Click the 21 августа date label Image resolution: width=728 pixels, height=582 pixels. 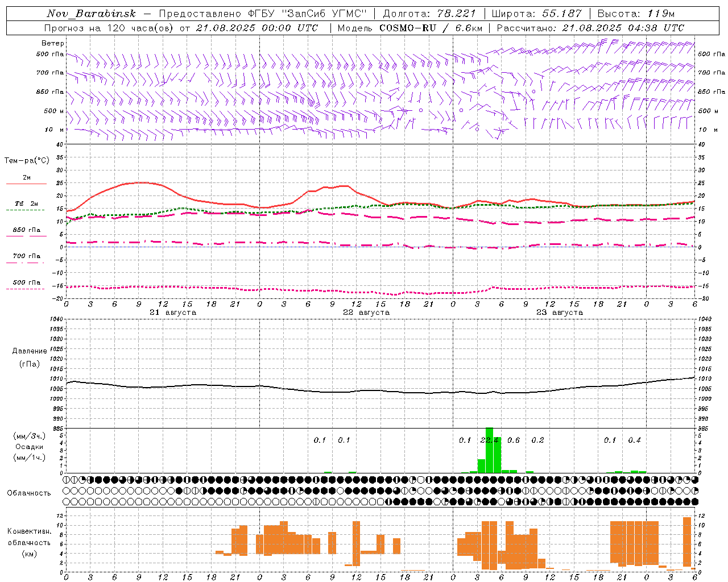[173, 313]
